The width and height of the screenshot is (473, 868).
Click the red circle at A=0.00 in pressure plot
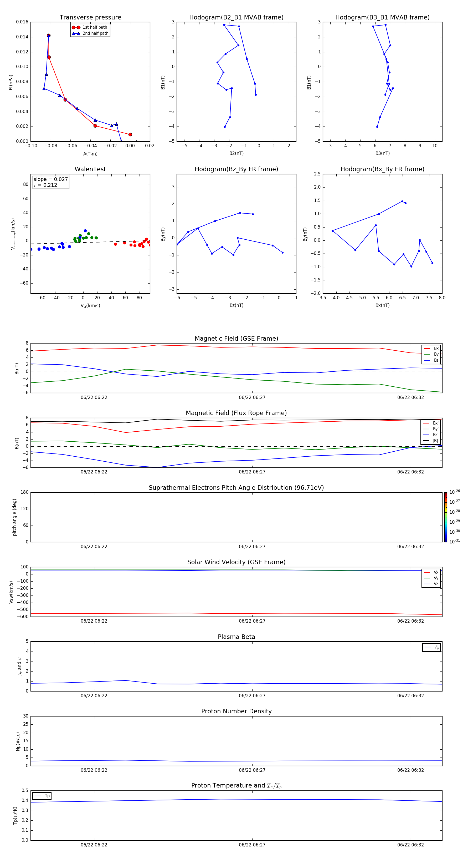click(130, 134)
